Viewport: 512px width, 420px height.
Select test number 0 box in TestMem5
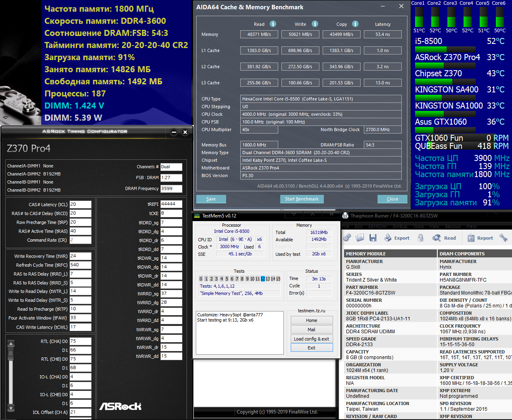coord(201,279)
